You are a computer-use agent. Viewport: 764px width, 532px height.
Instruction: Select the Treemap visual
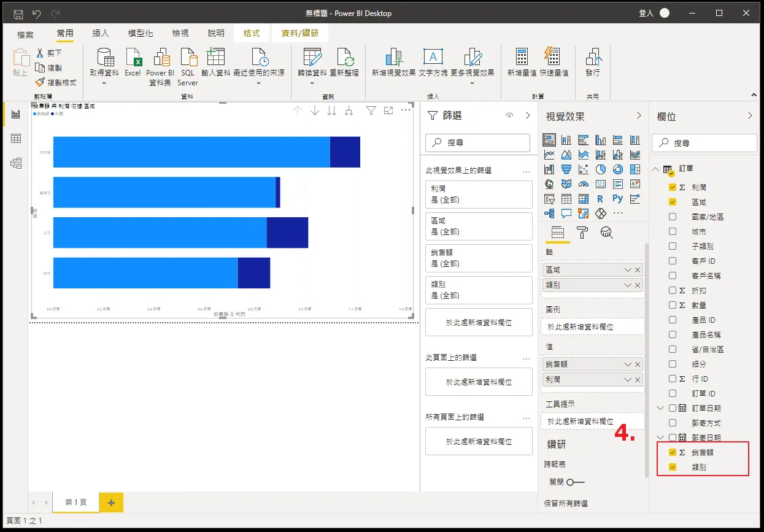pyautogui.click(x=635, y=169)
